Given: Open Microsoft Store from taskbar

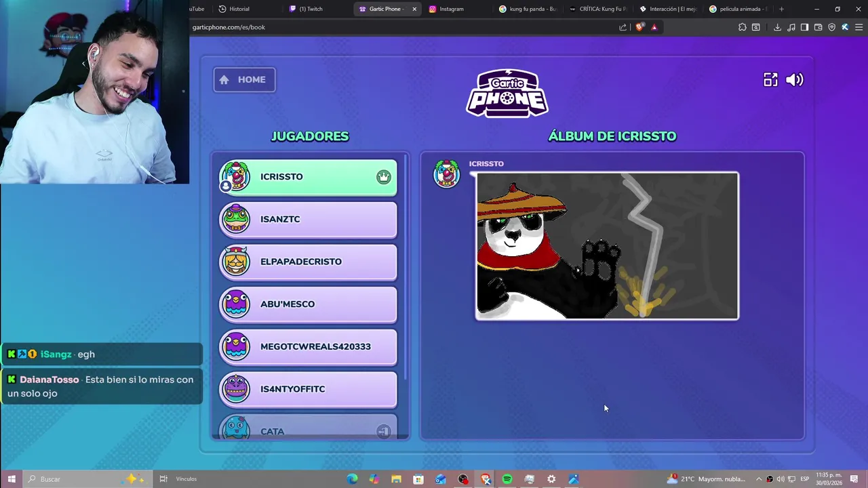Looking at the screenshot, I should (x=418, y=479).
